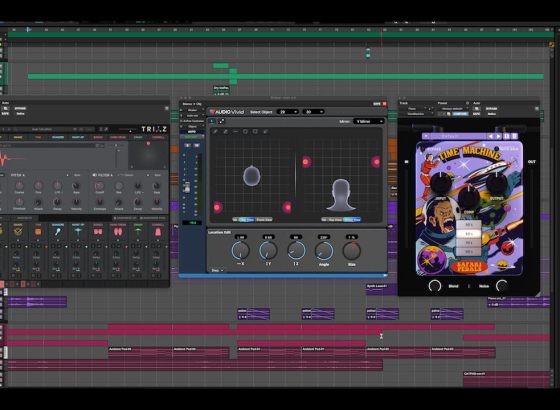Click Native in the TRIAZ header
The image size is (560, 410).
click(x=20, y=114)
